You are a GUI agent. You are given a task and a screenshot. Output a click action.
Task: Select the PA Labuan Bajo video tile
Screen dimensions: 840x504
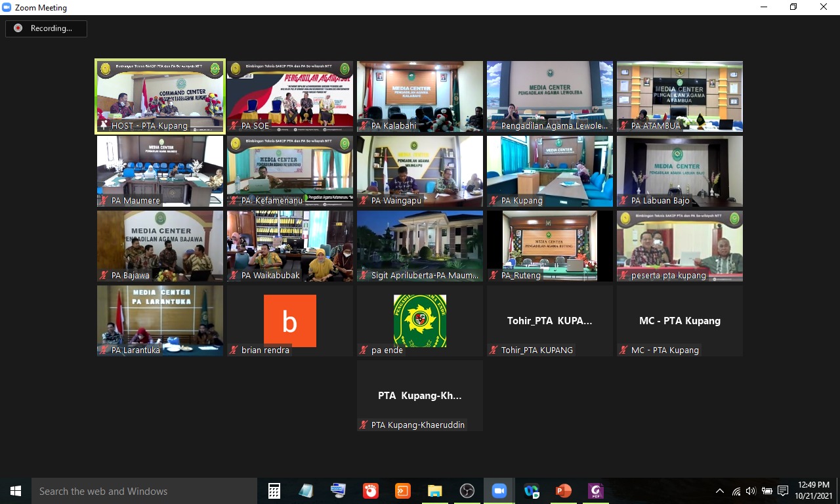pos(680,171)
